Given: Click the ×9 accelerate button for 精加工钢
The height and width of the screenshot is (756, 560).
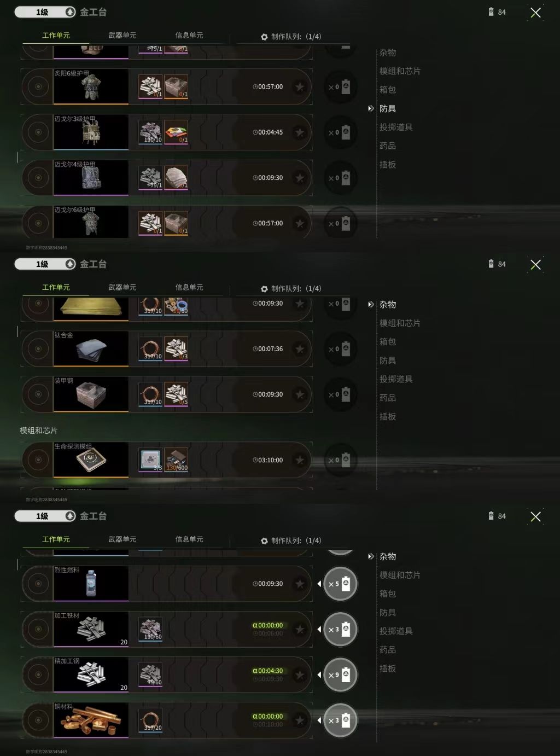Looking at the screenshot, I should click(x=340, y=675).
